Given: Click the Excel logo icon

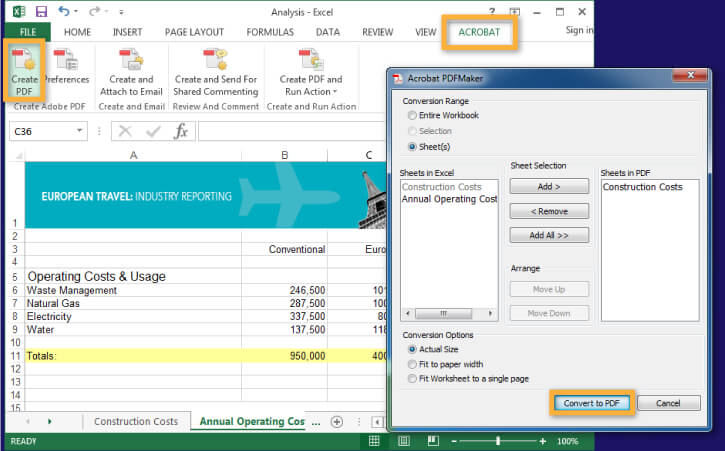Looking at the screenshot, I should (19, 12).
